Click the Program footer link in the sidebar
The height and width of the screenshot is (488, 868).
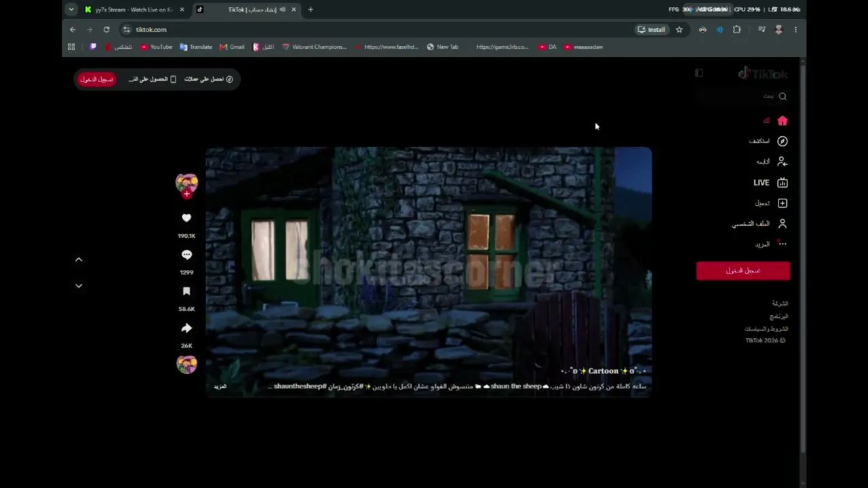[x=778, y=317]
